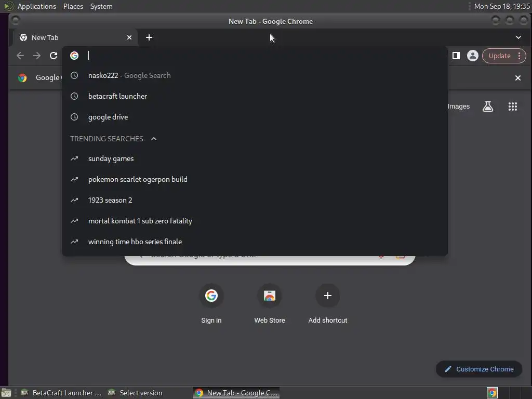Open the Sign in shortcut
This screenshot has height=399, width=532.
[211, 303]
